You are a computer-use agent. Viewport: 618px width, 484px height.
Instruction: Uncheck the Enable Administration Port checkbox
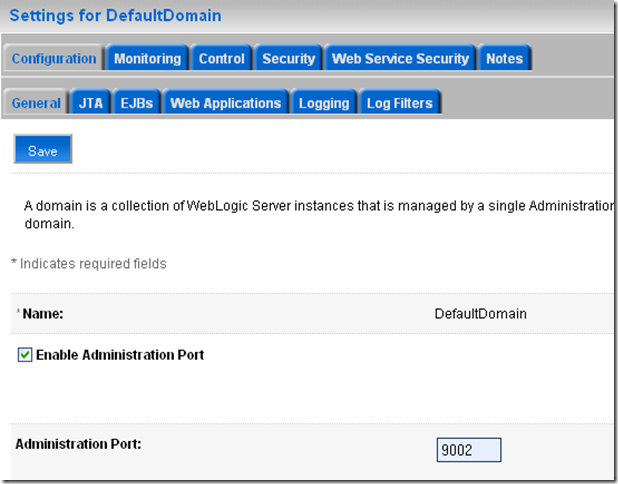coord(25,355)
